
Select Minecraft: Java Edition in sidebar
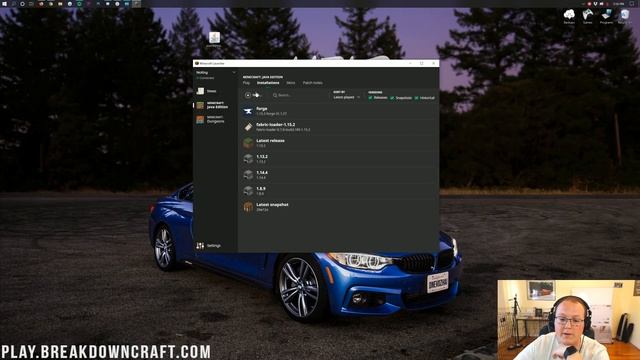[212, 105]
